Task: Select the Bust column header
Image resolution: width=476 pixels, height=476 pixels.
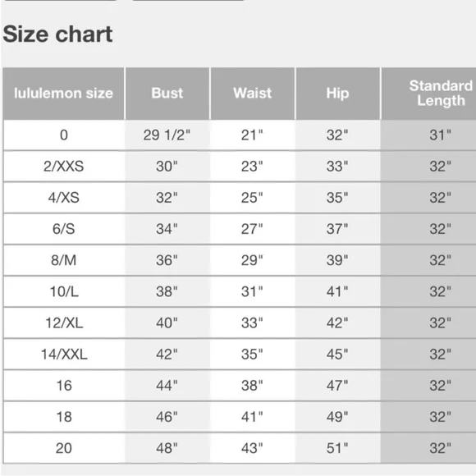Action: [x=167, y=94]
